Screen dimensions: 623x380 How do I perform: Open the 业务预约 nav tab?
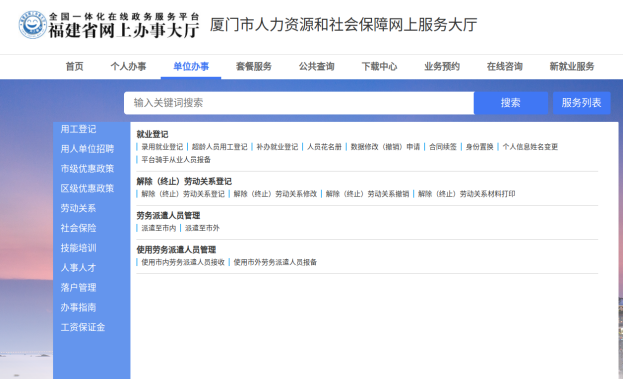pyautogui.click(x=442, y=66)
